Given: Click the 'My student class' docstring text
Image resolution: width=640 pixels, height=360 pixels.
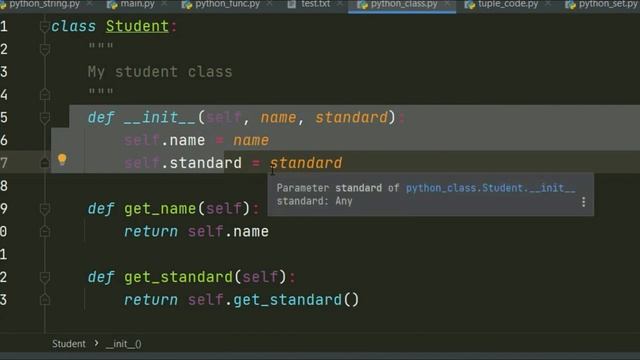Looking at the screenshot, I should pos(160,72).
